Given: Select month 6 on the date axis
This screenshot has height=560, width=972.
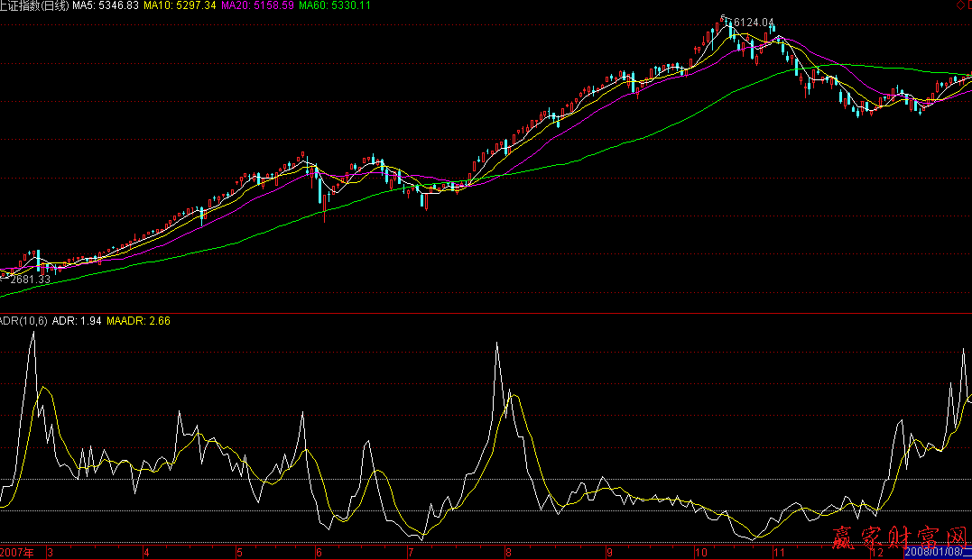Looking at the screenshot, I should point(319,552).
